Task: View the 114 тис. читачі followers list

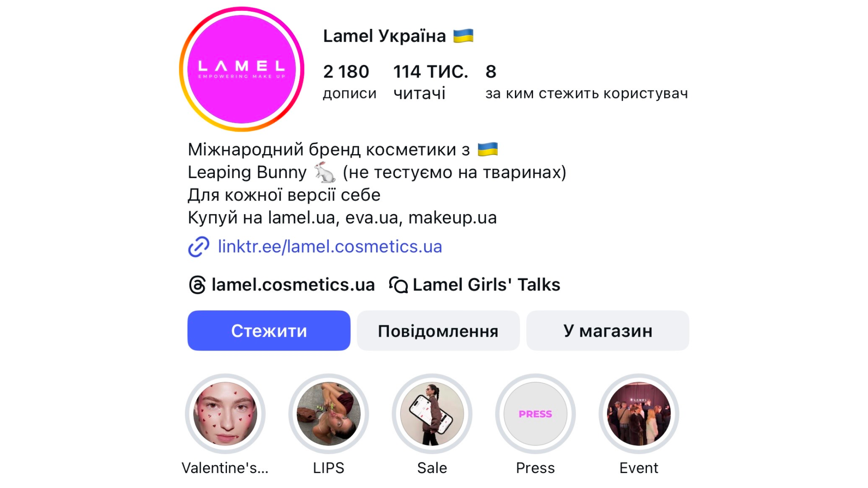Action: pyautogui.click(x=430, y=82)
